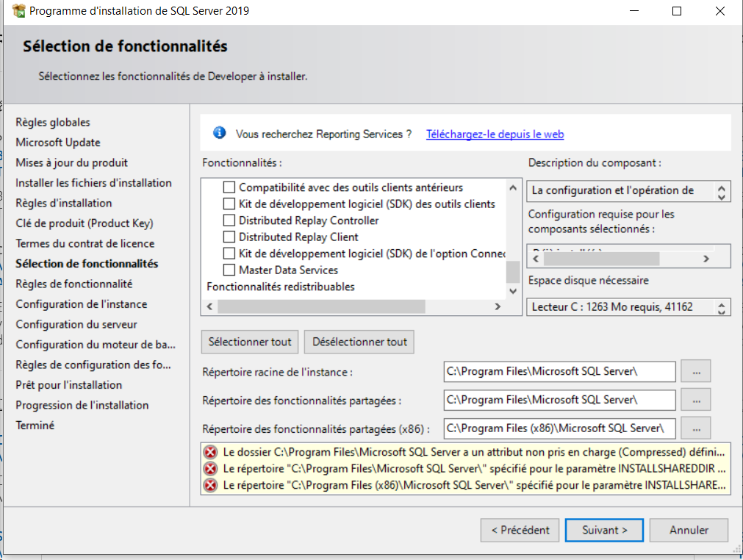Click the features list scroll right arrow

point(498,306)
